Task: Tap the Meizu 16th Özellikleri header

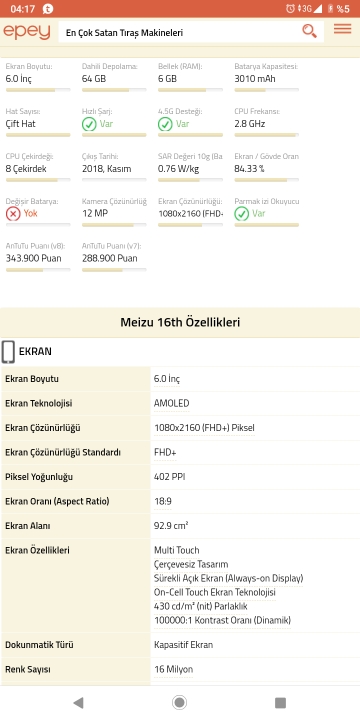Action: pos(180,322)
